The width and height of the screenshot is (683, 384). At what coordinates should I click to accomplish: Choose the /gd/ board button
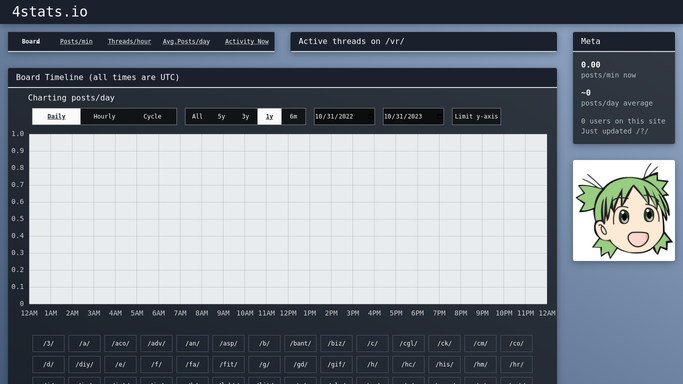(301, 364)
